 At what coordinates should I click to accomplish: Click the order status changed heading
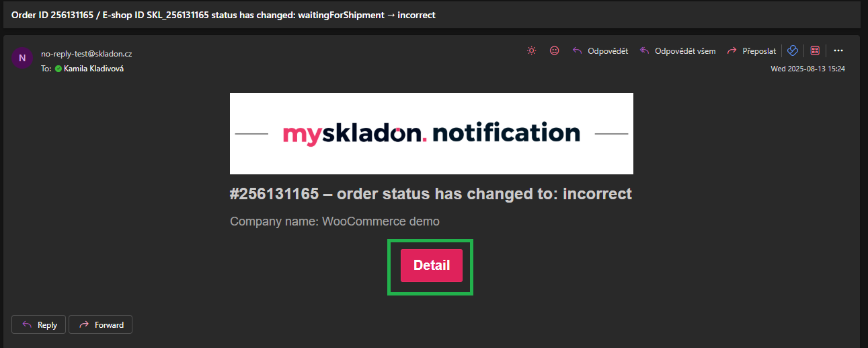point(431,194)
